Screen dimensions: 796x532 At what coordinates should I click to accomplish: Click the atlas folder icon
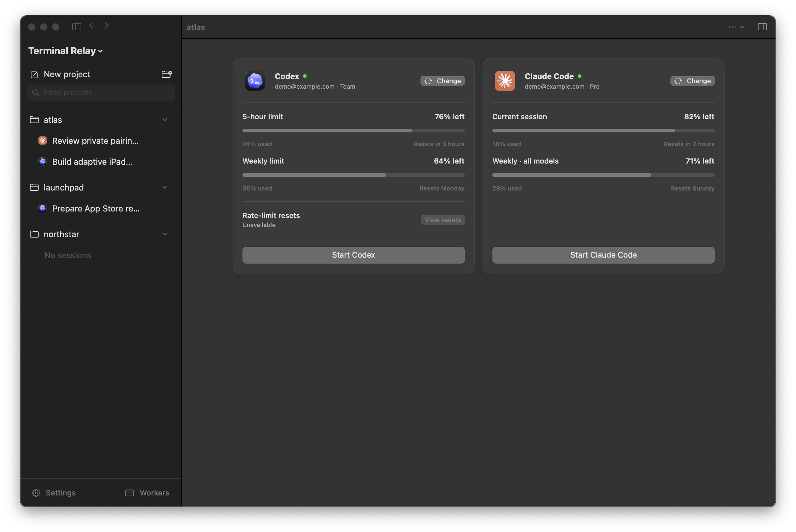point(34,120)
